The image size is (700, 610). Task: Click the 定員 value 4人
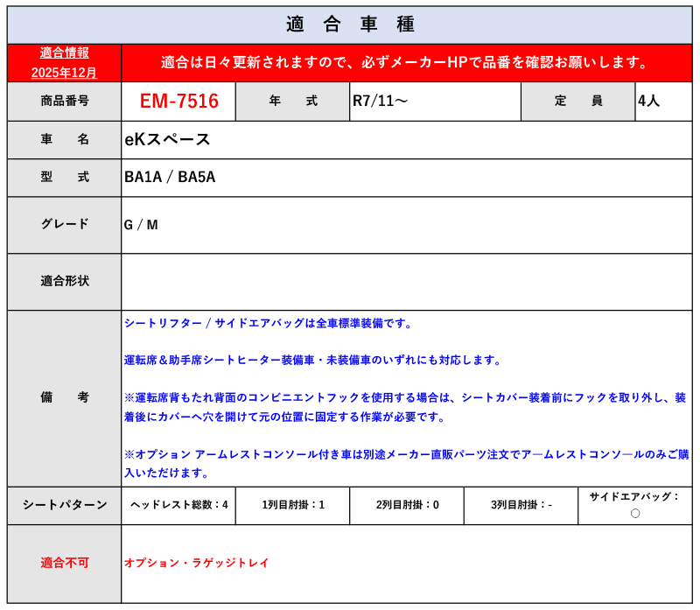(648, 102)
